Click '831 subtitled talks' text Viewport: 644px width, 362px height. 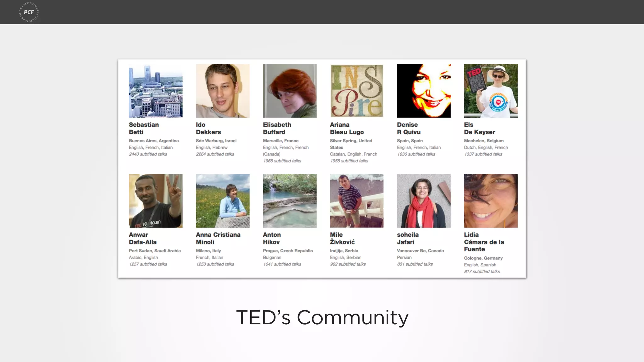(415, 264)
